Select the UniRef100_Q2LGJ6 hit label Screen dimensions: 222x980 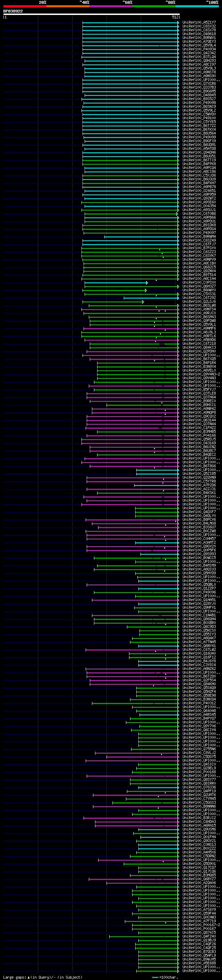point(199,302)
